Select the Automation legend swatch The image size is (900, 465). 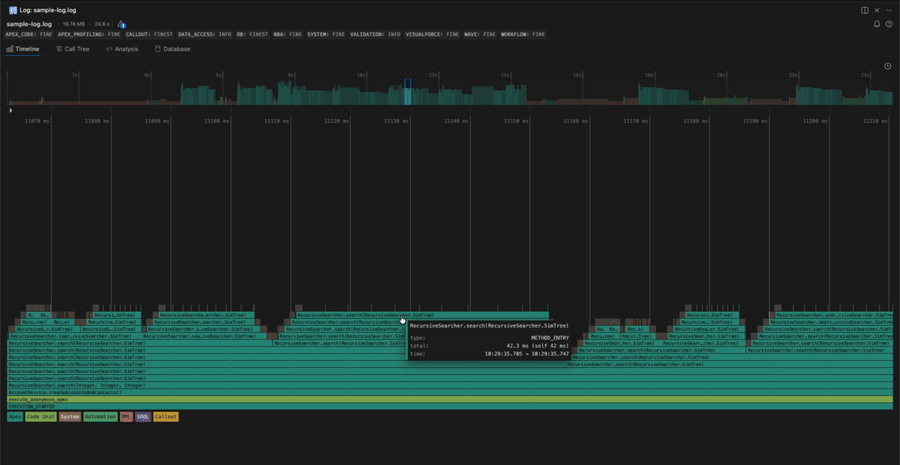[x=100, y=417]
